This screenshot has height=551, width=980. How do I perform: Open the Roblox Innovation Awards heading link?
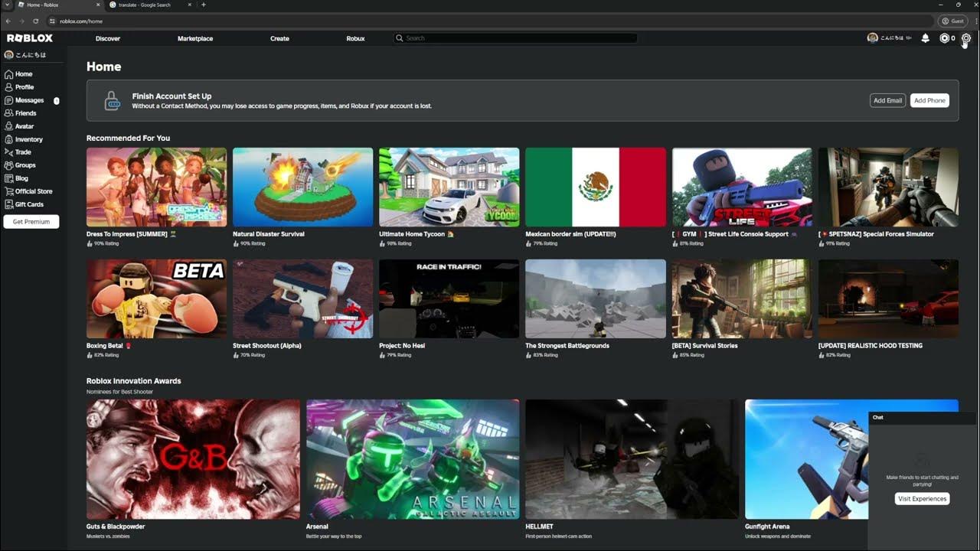[x=134, y=381]
